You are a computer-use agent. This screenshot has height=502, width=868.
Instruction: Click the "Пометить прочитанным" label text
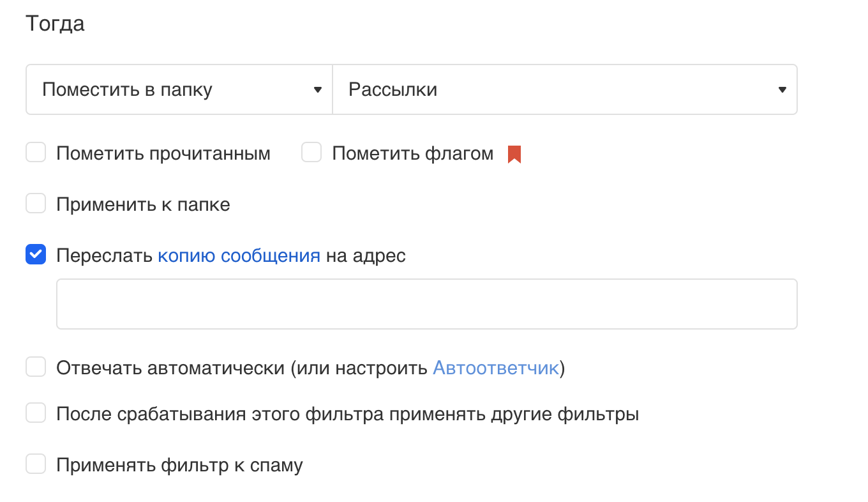click(163, 154)
